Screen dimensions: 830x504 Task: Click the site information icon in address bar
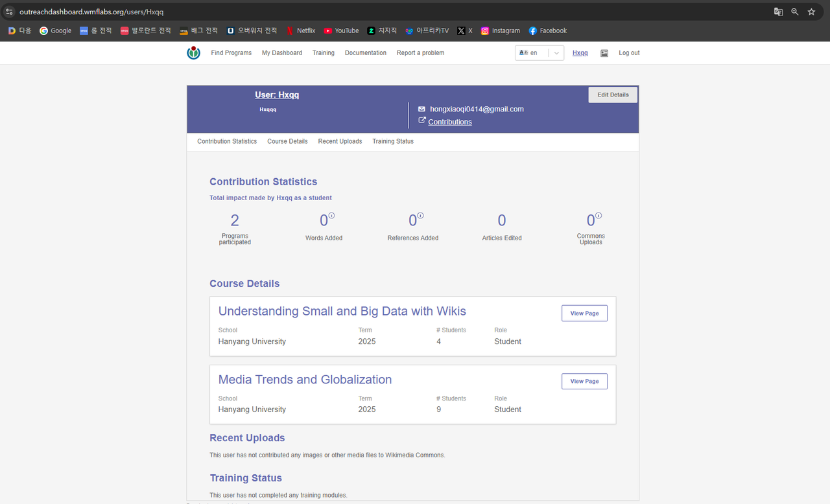point(9,12)
